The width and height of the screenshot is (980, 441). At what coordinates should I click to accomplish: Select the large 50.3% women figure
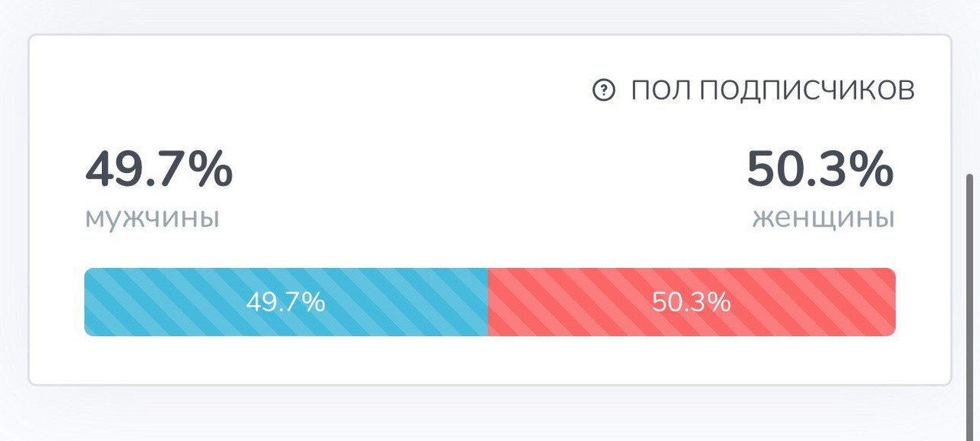[x=821, y=170]
